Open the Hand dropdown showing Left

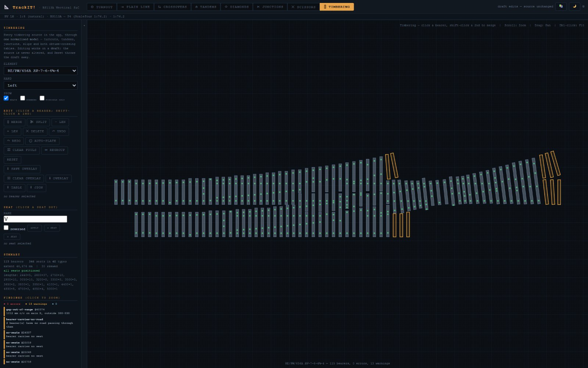click(x=40, y=85)
